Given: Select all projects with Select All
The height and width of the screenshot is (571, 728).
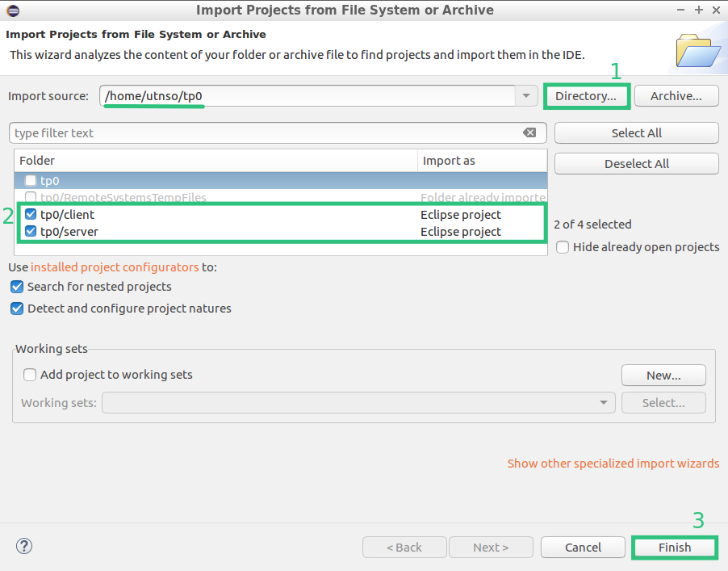Looking at the screenshot, I should point(636,132).
